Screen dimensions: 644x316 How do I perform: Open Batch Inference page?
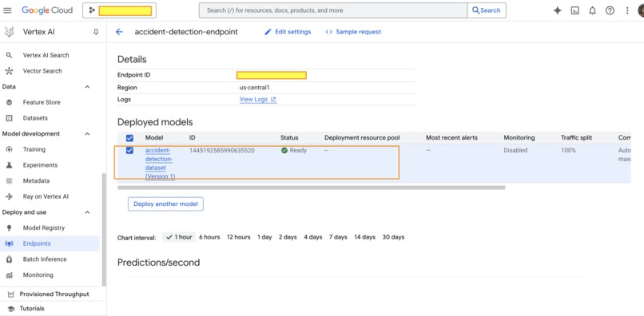pyautogui.click(x=45, y=259)
